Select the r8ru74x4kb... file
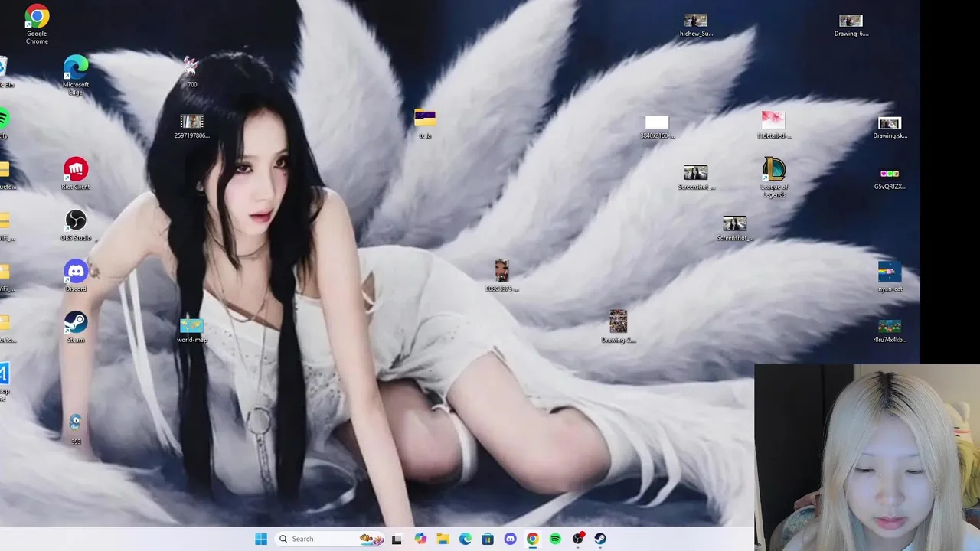The image size is (980, 551). [x=890, y=330]
